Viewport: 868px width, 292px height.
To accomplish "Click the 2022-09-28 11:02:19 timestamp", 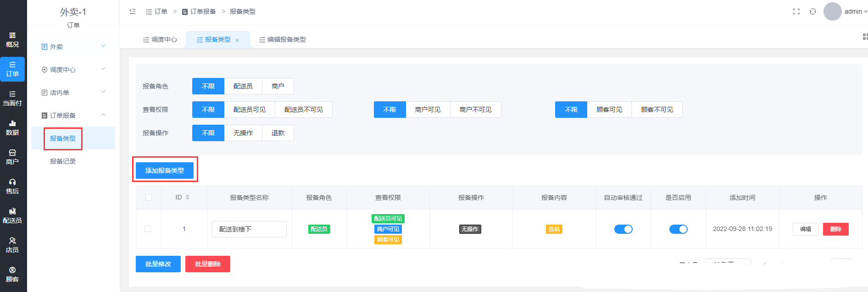I will coord(742,229).
